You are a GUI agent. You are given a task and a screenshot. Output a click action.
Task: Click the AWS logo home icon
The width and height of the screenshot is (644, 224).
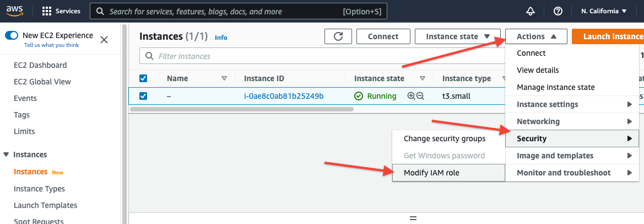pyautogui.click(x=14, y=11)
